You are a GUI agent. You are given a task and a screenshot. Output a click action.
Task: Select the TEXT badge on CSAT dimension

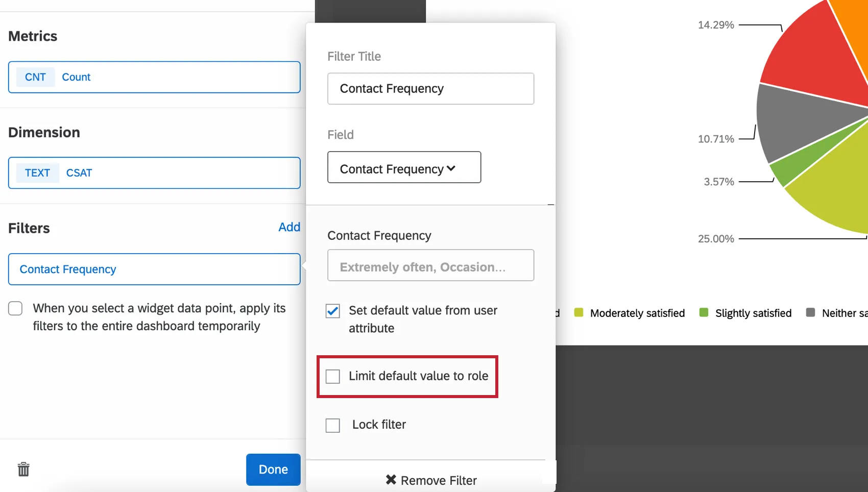(37, 173)
